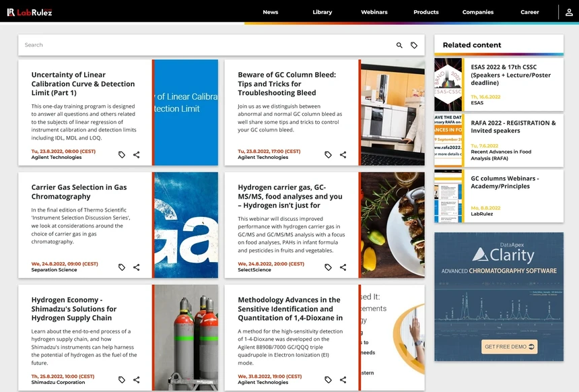Image resolution: width=579 pixels, height=392 pixels.
Task: Click the search magnifier icon
Action: click(x=399, y=45)
